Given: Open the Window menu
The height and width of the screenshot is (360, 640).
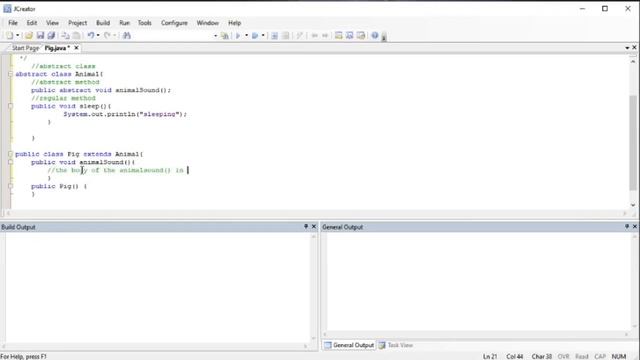Looking at the screenshot, I should pos(208,23).
